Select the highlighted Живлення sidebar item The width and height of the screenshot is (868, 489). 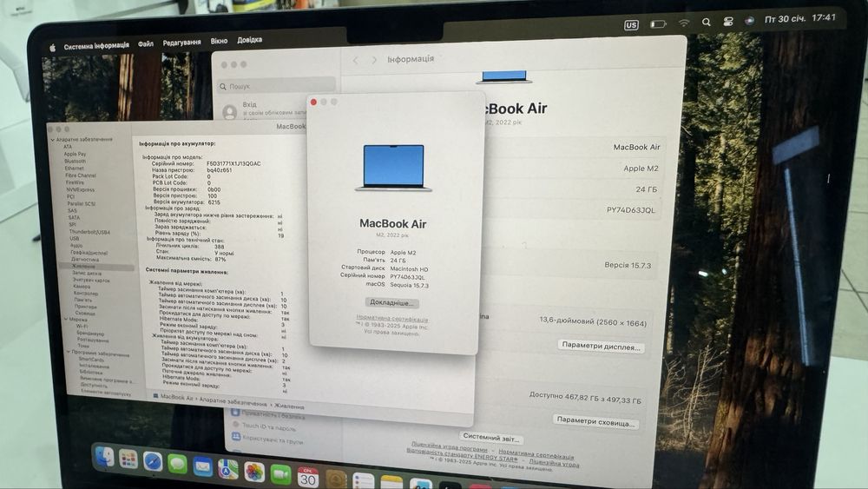[96, 267]
